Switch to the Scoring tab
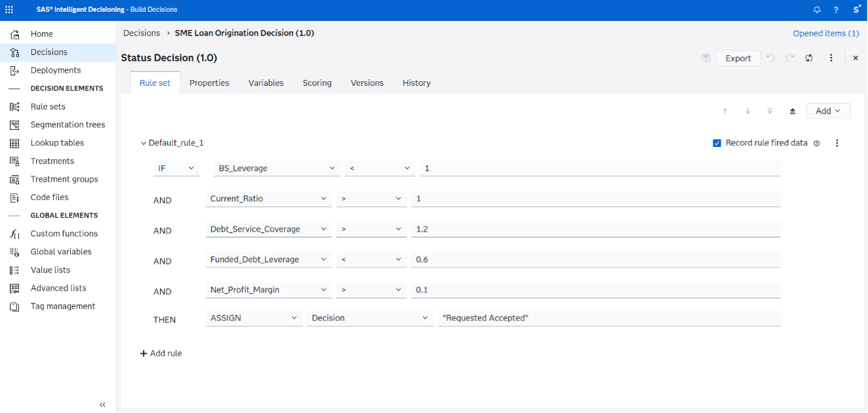 317,83
